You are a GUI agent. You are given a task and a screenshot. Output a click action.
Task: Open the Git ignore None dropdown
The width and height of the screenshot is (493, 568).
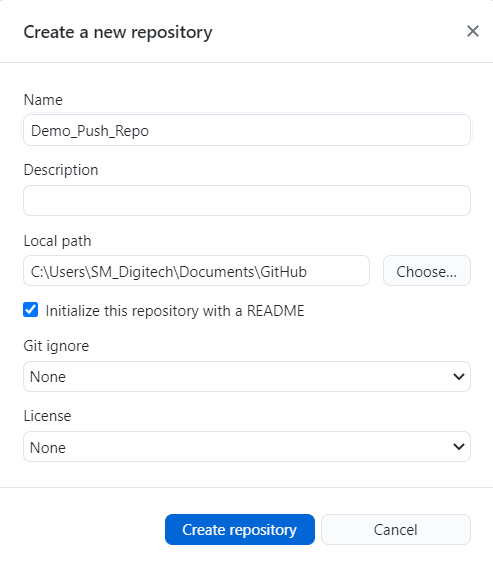click(247, 377)
